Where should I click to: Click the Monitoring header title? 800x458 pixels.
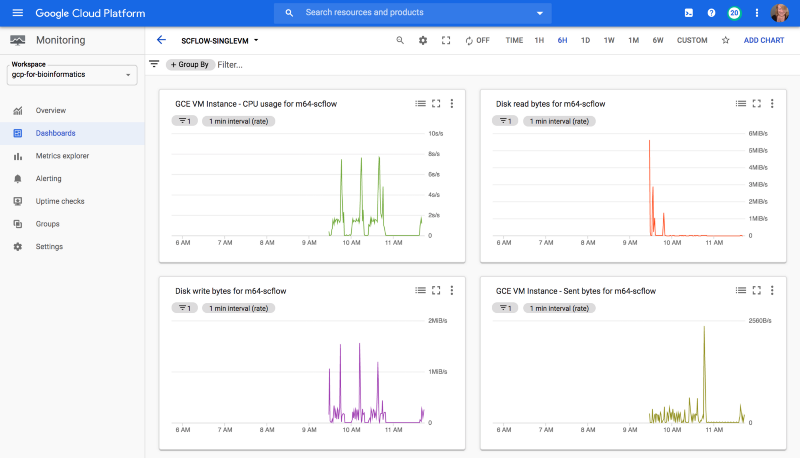coord(61,40)
